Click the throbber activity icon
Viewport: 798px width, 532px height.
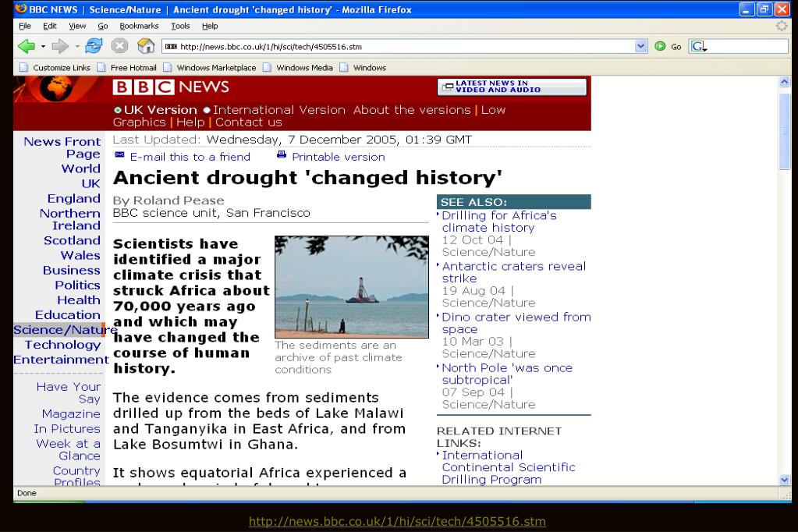pos(782,26)
